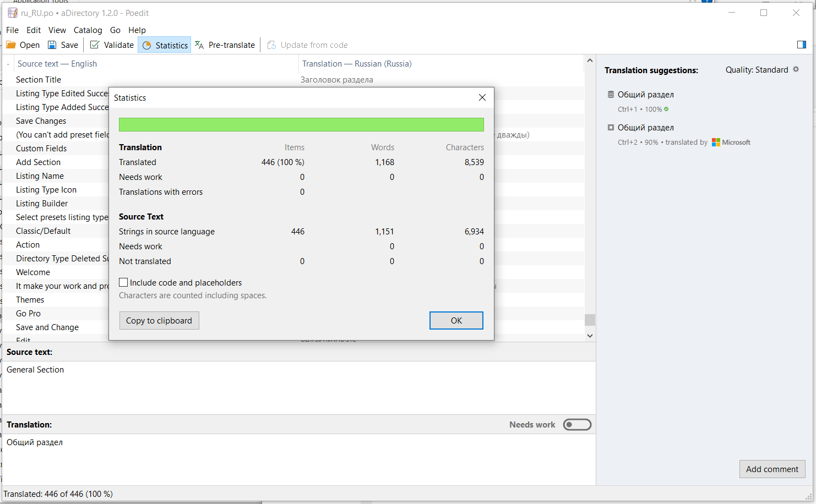Click the Translated 446 (100 %) value
The image size is (816, 504).
[x=283, y=162]
